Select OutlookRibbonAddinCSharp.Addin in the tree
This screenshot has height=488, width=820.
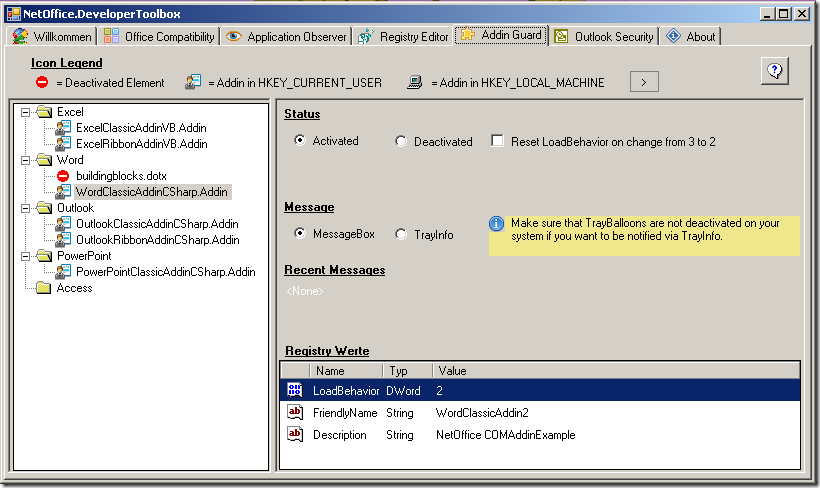pyautogui.click(x=157, y=240)
